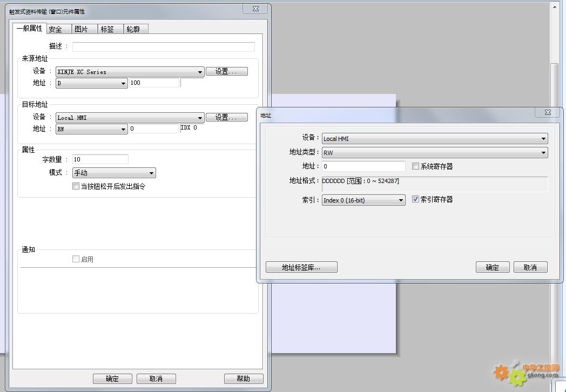Screen dimensions: 566x392
Task: Open the 模式 手动 dropdown
Action: click(151, 173)
